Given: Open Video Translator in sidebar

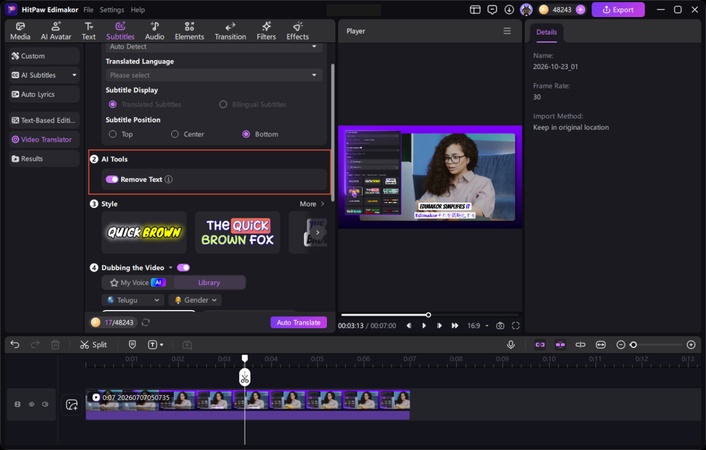Looking at the screenshot, I should point(44,139).
